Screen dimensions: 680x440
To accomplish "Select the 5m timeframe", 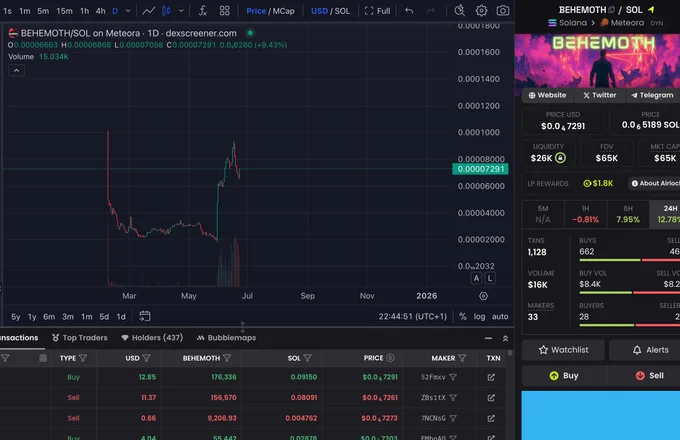I will point(43,11).
